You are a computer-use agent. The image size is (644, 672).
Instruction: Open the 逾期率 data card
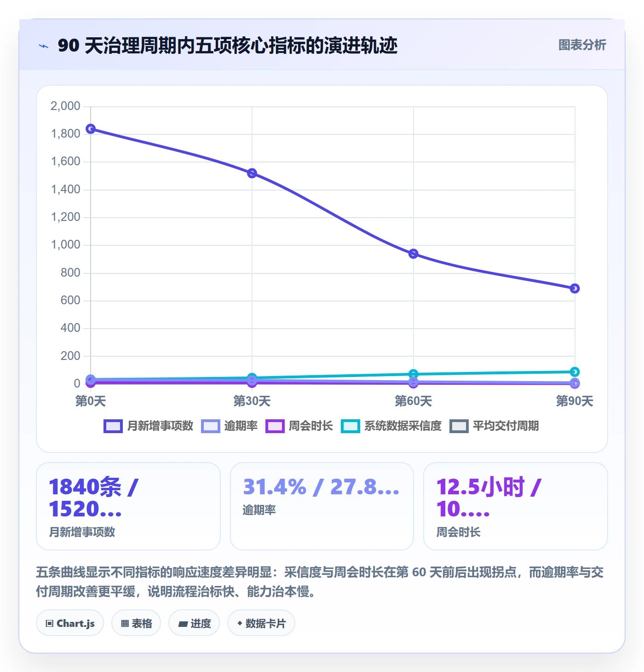tap(322, 506)
